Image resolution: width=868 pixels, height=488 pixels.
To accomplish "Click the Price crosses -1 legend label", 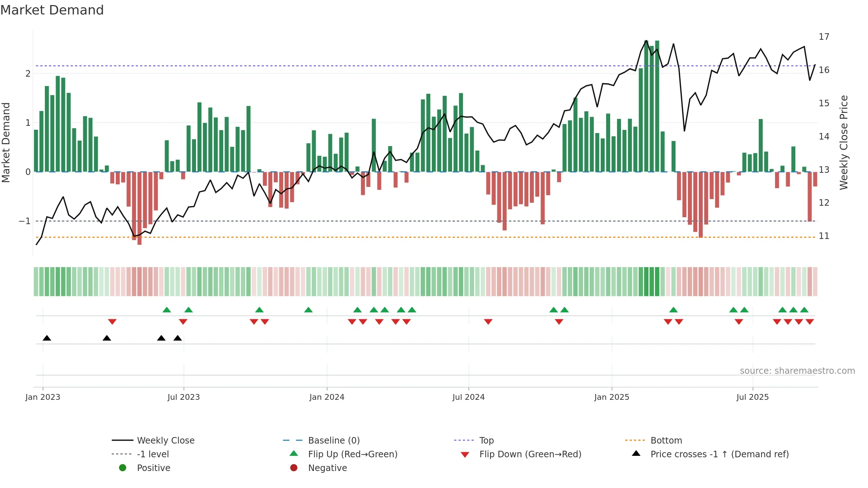I will pos(720,454).
